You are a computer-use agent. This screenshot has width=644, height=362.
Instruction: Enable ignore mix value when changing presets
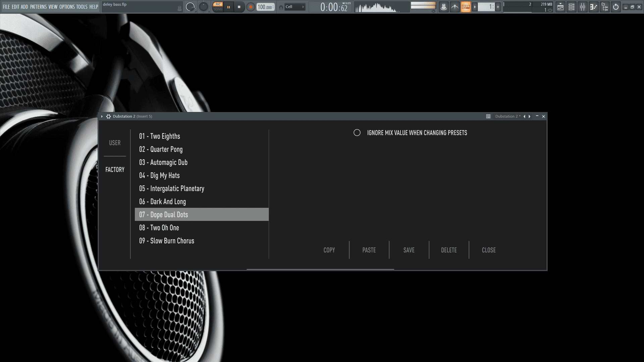click(x=357, y=133)
